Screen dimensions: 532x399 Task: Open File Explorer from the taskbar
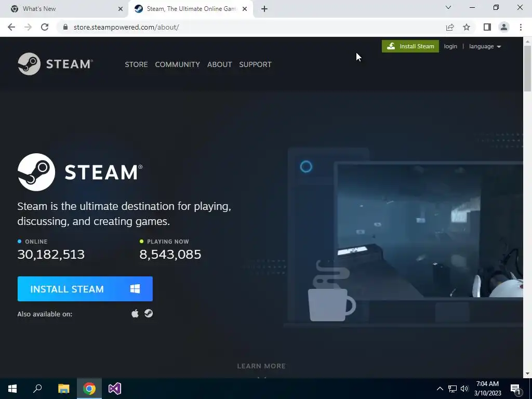tap(63, 389)
